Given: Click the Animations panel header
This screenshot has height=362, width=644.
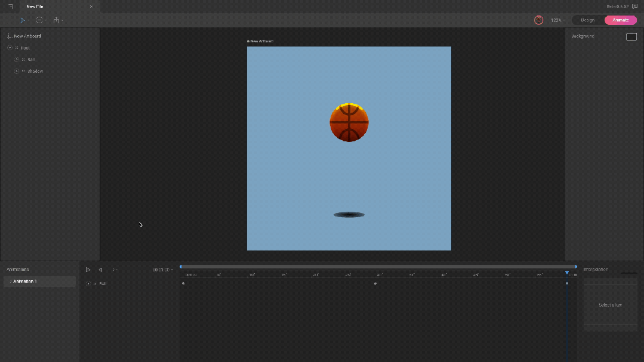Looking at the screenshot, I should pyautogui.click(x=18, y=270).
